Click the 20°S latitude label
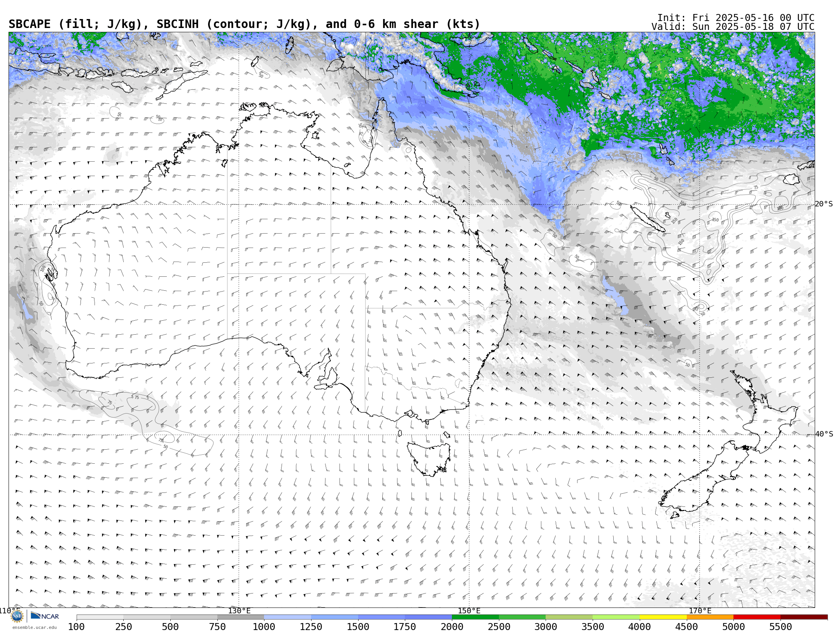 click(824, 204)
